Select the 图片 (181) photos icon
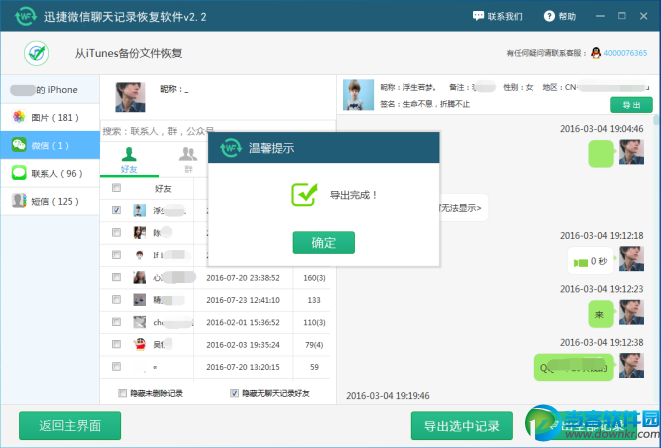The height and width of the screenshot is (448, 661). [x=19, y=117]
